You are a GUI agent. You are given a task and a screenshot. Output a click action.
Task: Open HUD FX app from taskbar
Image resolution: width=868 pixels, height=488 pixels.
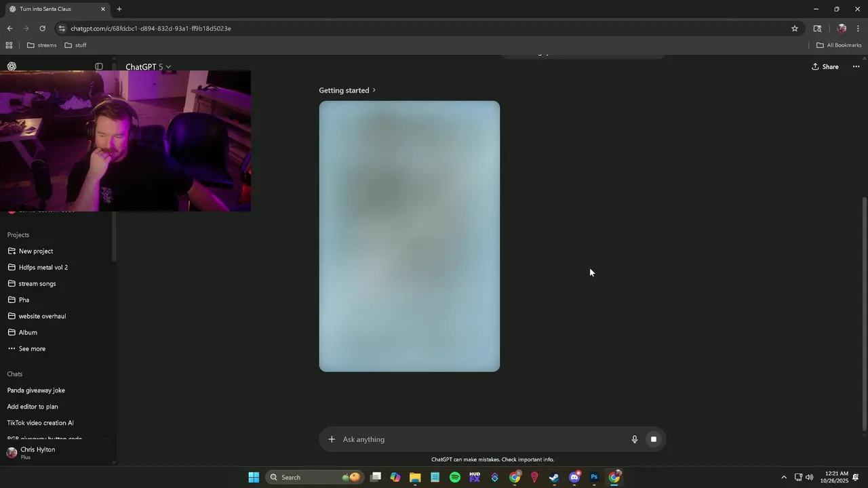click(475, 477)
